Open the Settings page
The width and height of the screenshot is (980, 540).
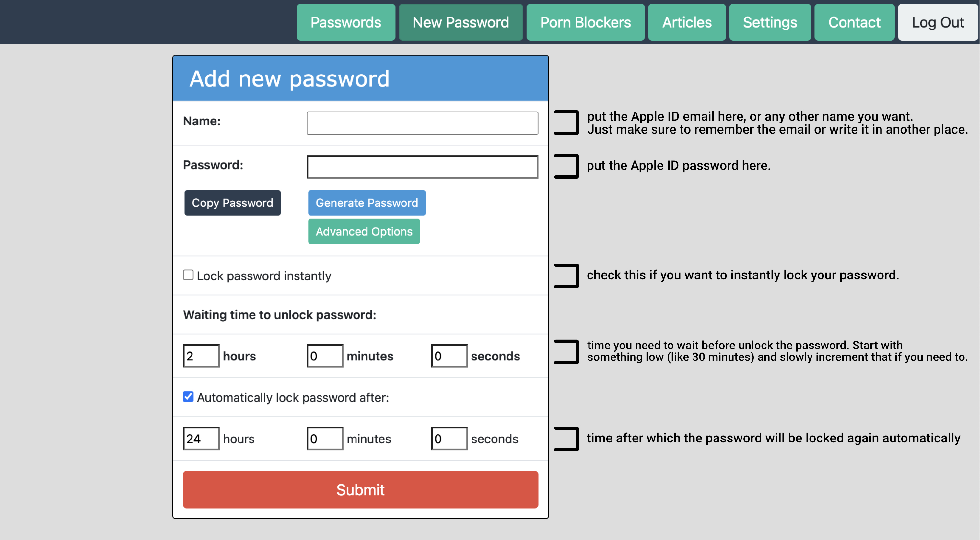tap(770, 22)
